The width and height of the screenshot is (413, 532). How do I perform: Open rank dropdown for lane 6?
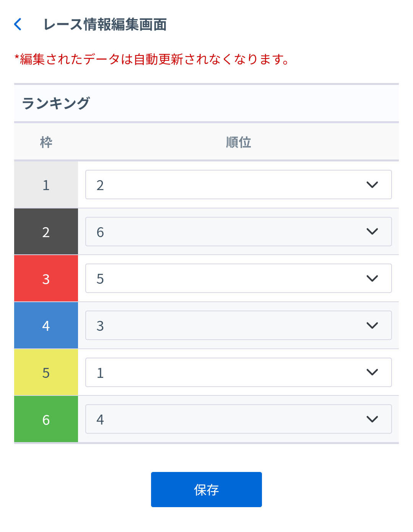(238, 419)
